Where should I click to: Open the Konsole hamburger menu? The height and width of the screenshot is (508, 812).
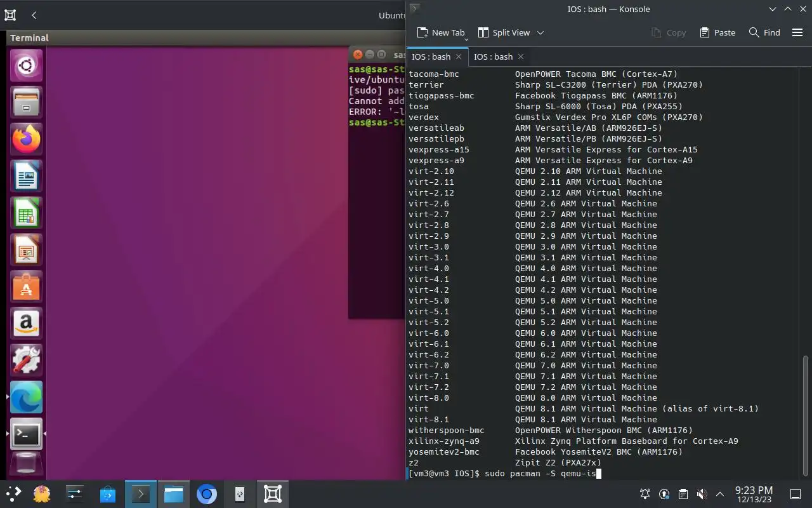[797, 32]
